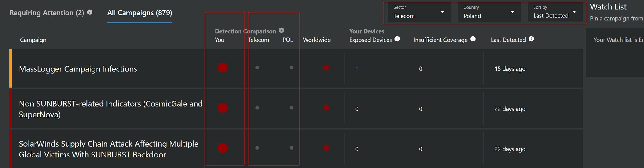Click info icon next to Requiring Attention

click(x=90, y=12)
